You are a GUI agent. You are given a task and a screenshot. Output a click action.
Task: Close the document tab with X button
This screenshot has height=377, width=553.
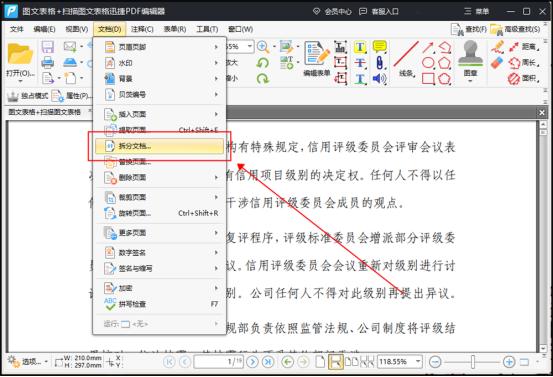click(x=542, y=113)
